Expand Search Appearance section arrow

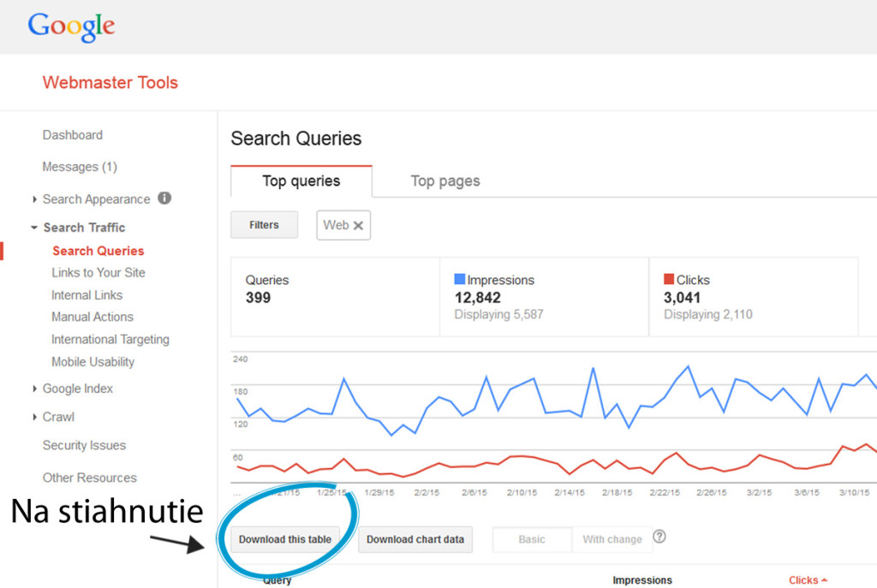(34, 199)
